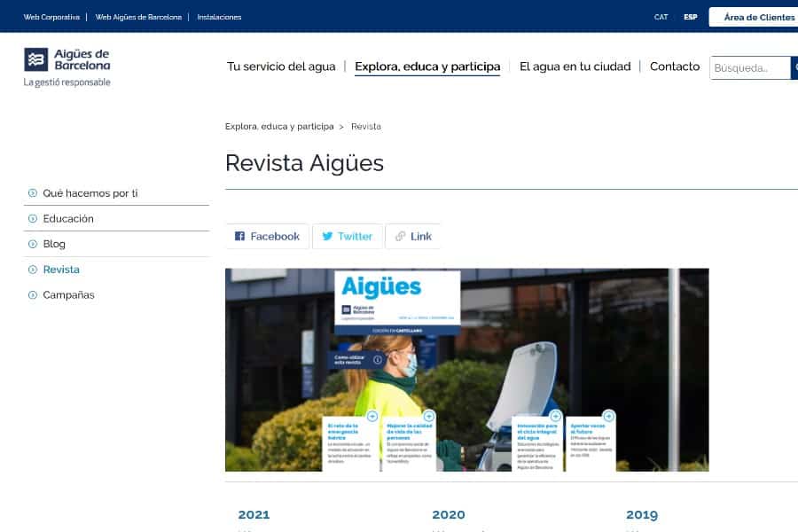This screenshot has height=532, width=798.
Task: Switch language to ESP
Action: [x=690, y=17]
